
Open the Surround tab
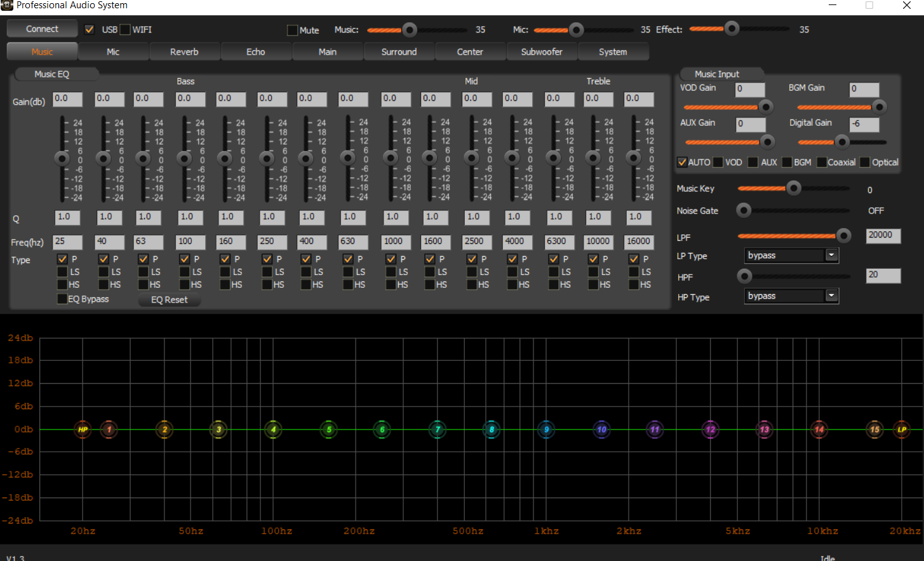click(x=399, y=51)
